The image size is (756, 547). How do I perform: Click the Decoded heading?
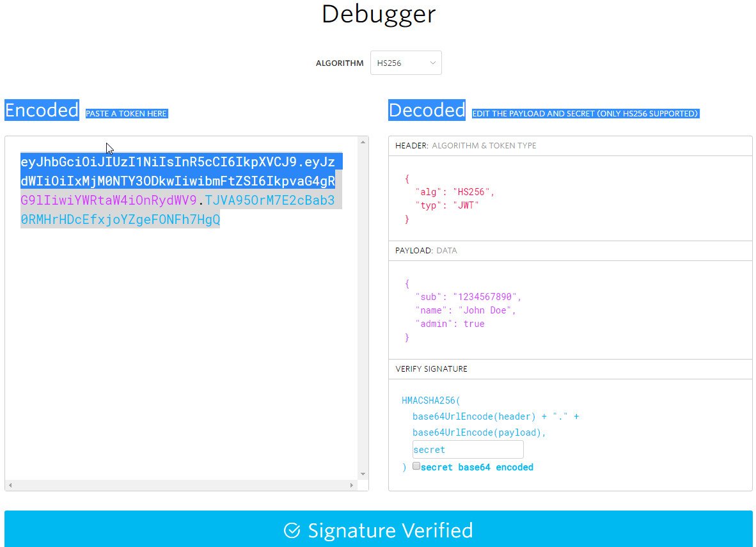click(x=427, y=110)
